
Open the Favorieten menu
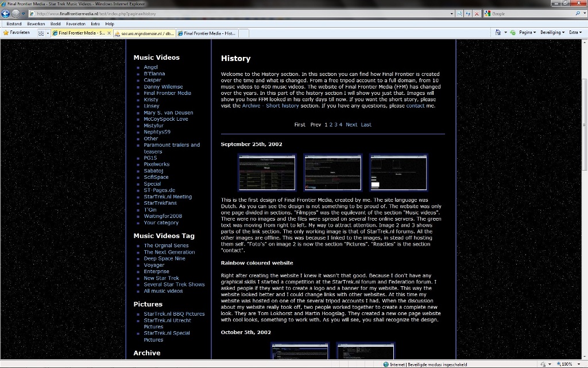pyautogui.click(x=76, y=24)
